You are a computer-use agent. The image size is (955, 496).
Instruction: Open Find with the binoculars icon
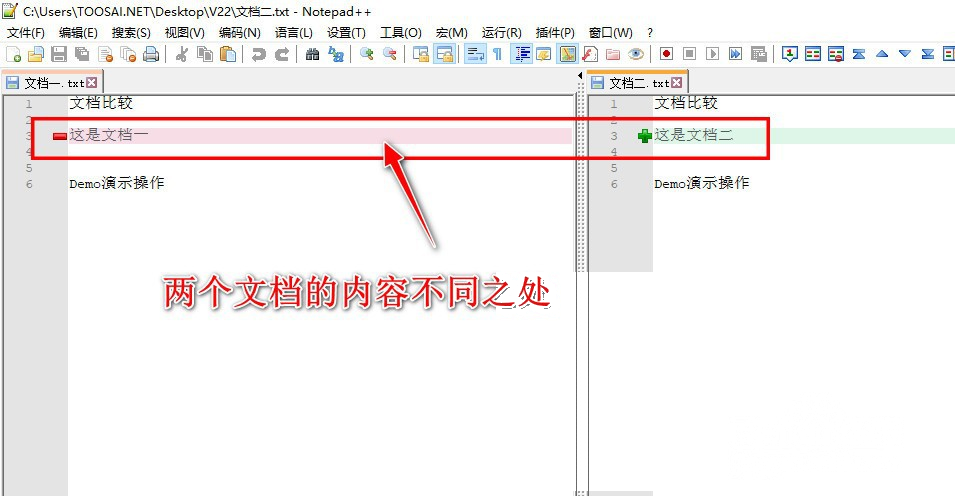pyautogui.click(x=312, y=54)
